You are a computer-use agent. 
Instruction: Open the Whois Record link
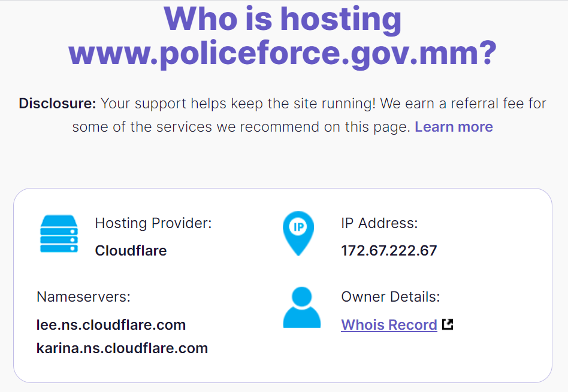click(389, 325)
